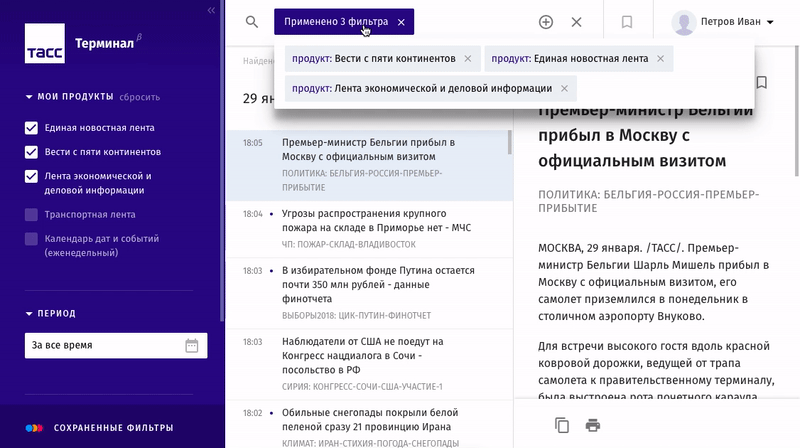Remove filter 'Вести с пяти континентов'
800x448 pixels.
(468, 59)
